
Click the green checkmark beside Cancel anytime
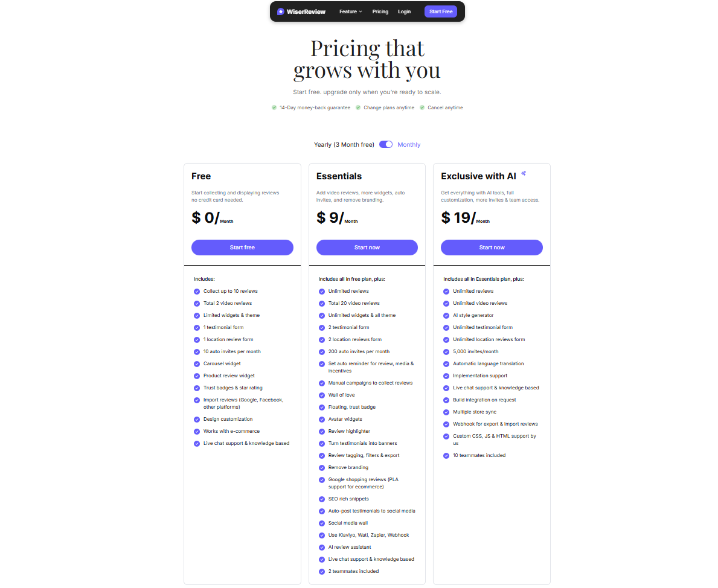[421, 107]
